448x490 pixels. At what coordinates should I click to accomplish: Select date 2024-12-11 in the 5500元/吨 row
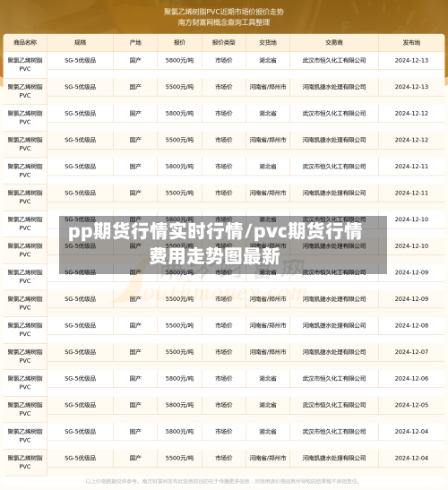(411, 193)
